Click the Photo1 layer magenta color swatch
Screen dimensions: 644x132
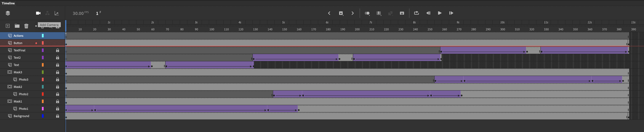click(x=43, y=109)
